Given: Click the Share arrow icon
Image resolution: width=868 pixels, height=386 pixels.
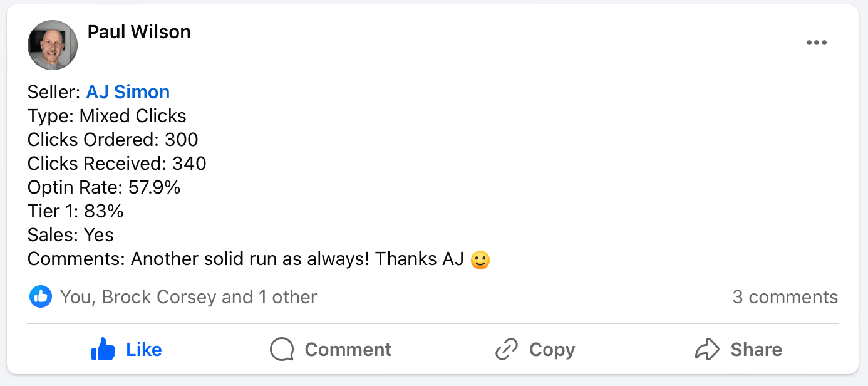Looking at the screenshot, I should pyautogui.click(x=707, y=350).
